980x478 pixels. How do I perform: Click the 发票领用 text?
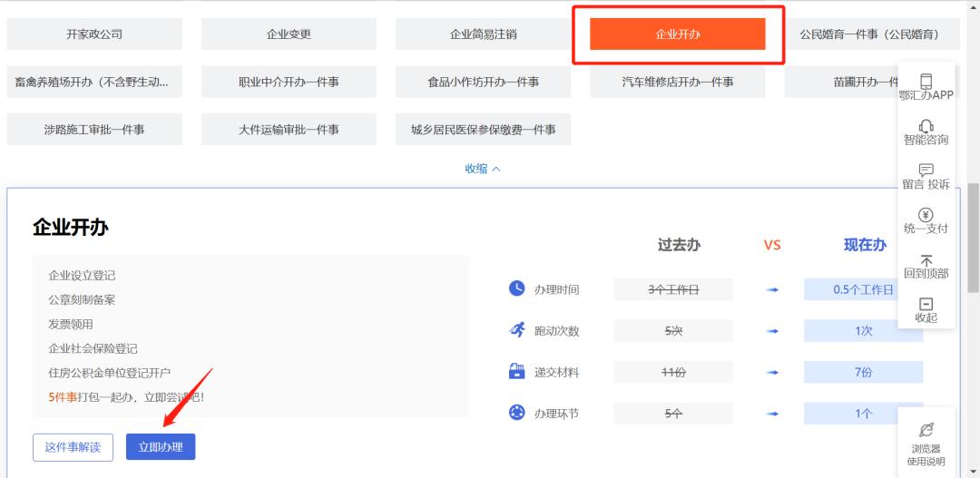(x=71, y=325)
